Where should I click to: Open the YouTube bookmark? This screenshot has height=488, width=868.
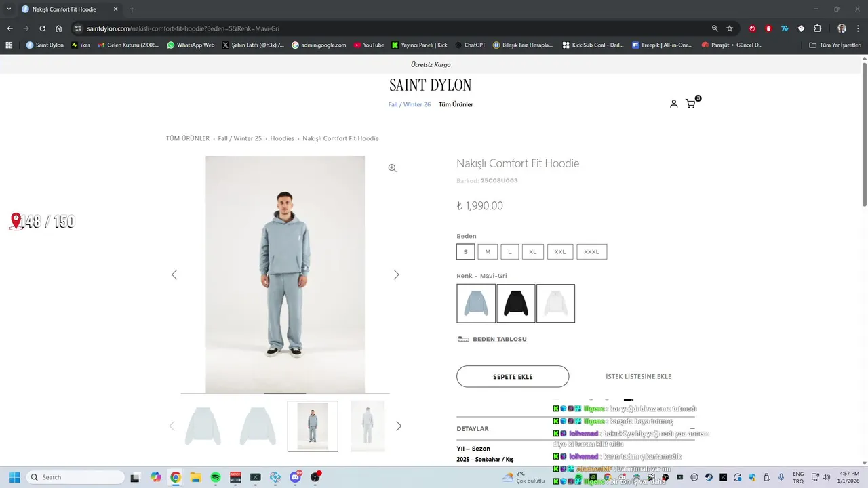tap(368, 45)
